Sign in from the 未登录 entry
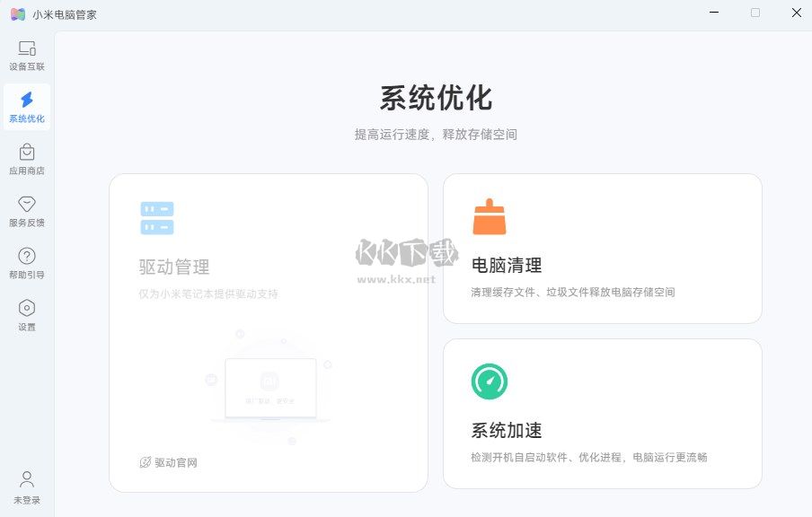 [x=26, y=485]
